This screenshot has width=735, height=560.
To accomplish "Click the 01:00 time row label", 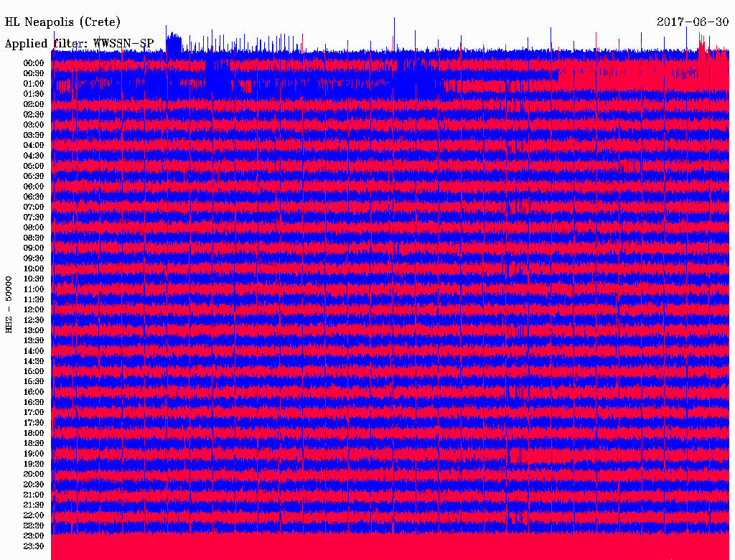I will pyautogui.click(x=34, y=83).
